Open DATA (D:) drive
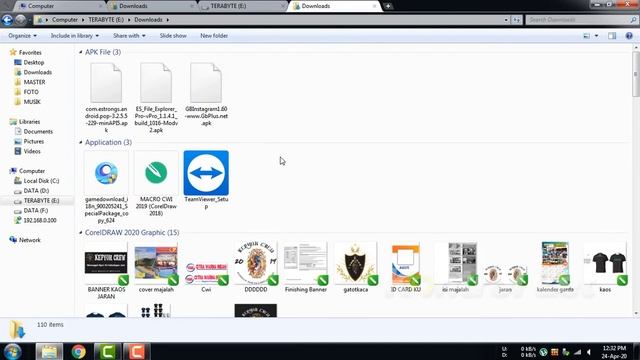 point(36,191)
